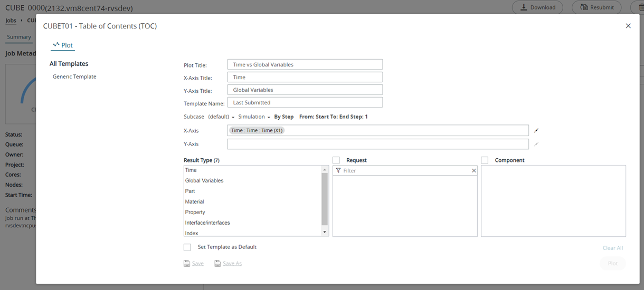This screenshot has width=644, height=290.
Task: Select the Time : Time : Time (X1) chip
Action: (x=257, y=130)
